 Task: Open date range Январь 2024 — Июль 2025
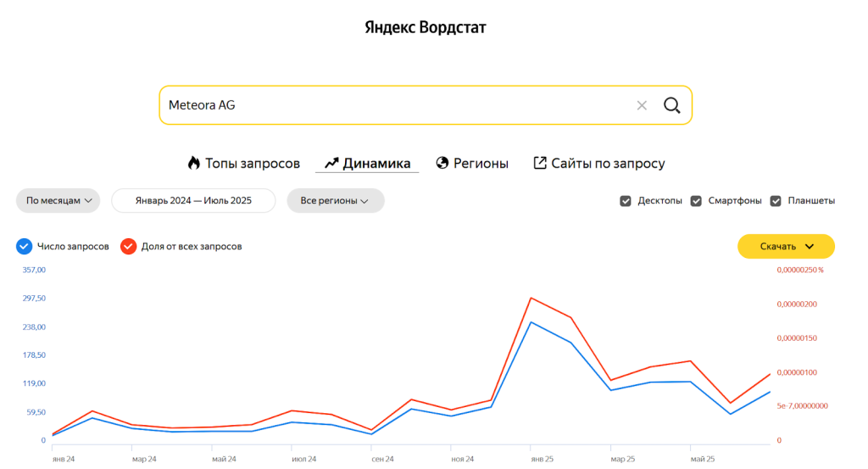(193, 201)
